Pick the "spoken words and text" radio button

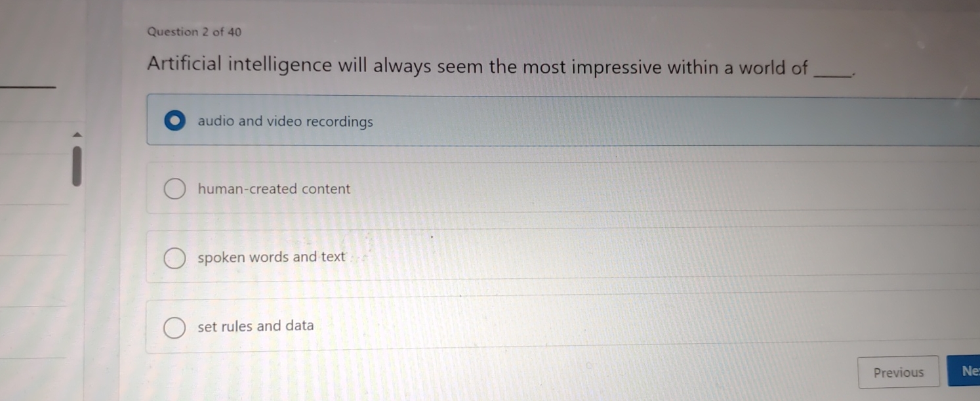(174, 259)
